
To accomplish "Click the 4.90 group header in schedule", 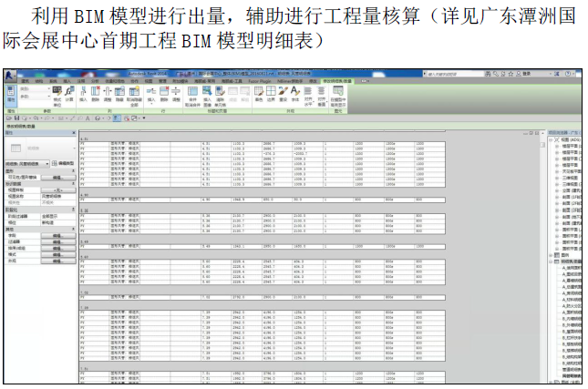I will pyautogui.click(x=85, y=195).
